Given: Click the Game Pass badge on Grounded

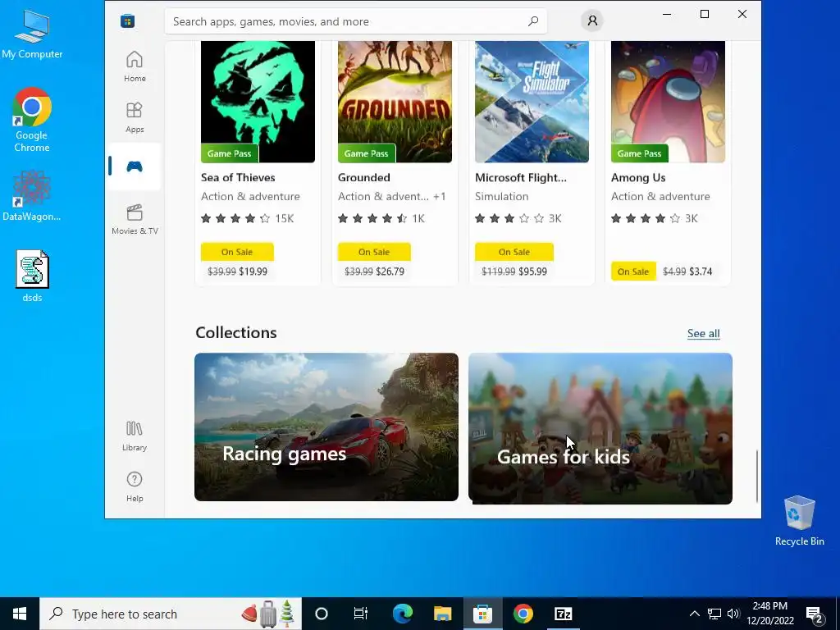Looking at the screenshot, I should coord(367,153).
